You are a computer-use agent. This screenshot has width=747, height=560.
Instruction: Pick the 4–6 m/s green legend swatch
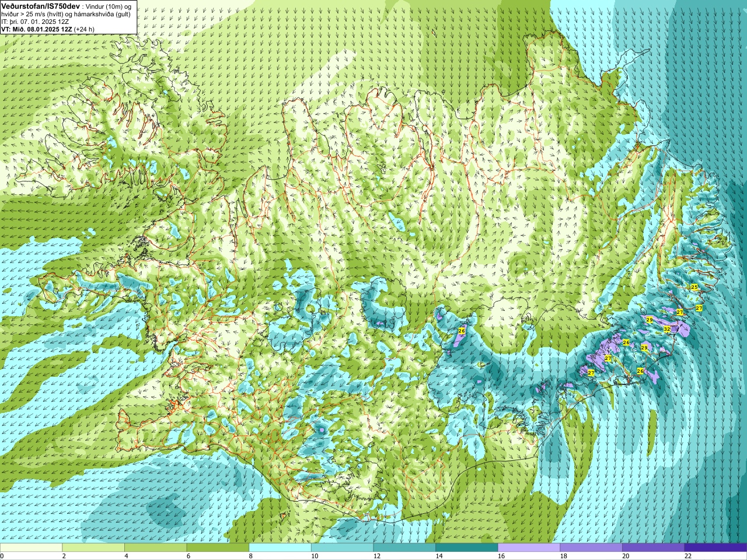coord(155,548)
